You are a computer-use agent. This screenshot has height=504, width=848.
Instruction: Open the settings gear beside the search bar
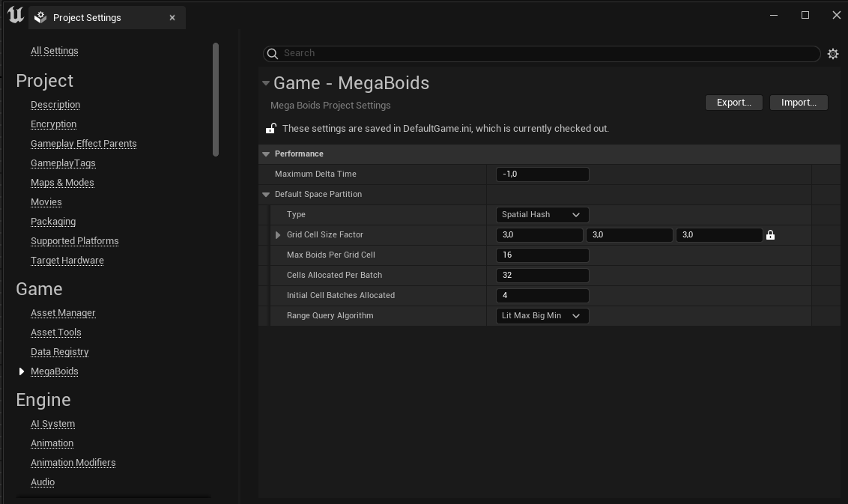[833, 53]
